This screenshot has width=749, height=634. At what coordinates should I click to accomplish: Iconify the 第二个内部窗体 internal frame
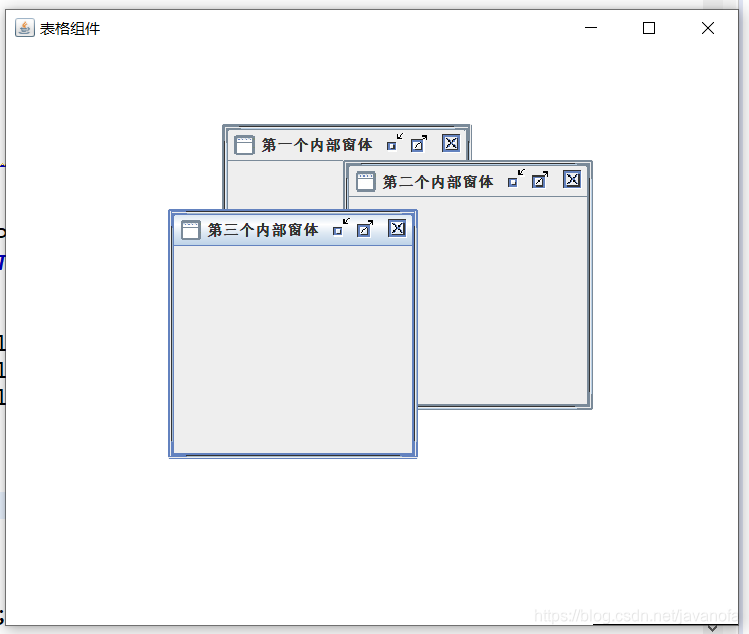pyautogui.click(x=516, y=180)
